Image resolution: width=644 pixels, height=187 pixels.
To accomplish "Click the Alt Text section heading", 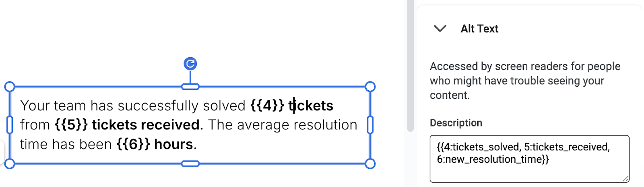I will tap(479, 29).
